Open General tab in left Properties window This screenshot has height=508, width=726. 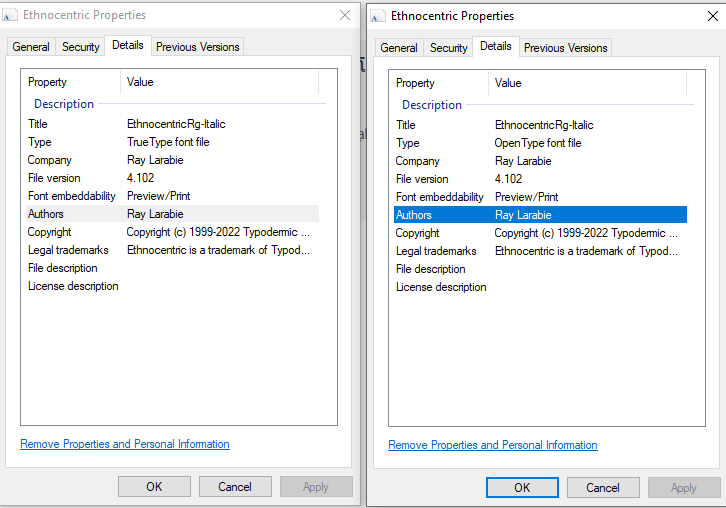click(x=31, y=47)
